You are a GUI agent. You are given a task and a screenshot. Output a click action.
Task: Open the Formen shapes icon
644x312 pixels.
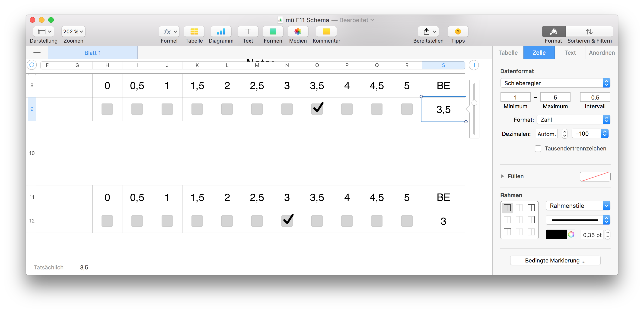pos(273,31)
